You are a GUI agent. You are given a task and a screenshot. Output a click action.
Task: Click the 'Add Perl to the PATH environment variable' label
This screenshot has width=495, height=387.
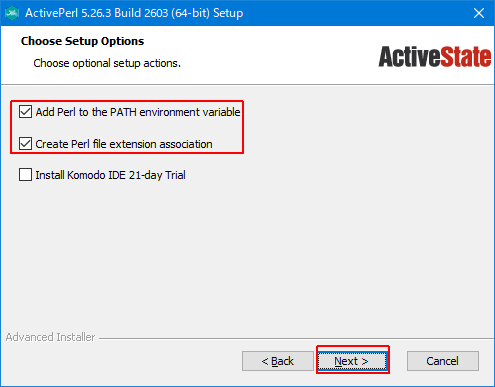point(138,112)
